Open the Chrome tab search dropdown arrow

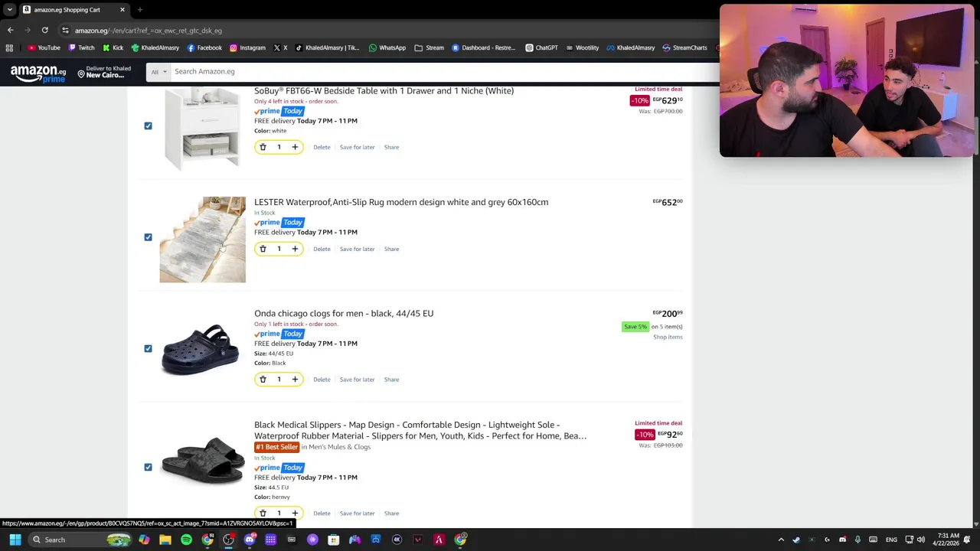click(x=9, y=9)
